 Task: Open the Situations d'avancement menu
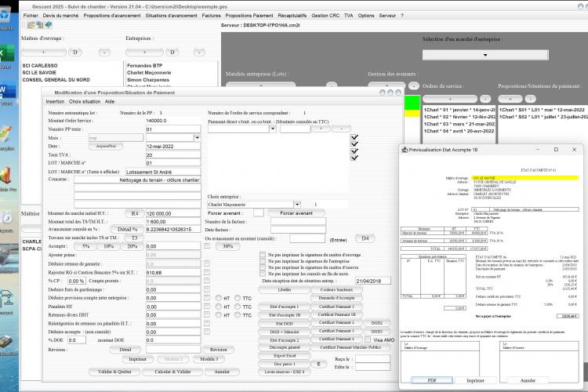[171, 16]
